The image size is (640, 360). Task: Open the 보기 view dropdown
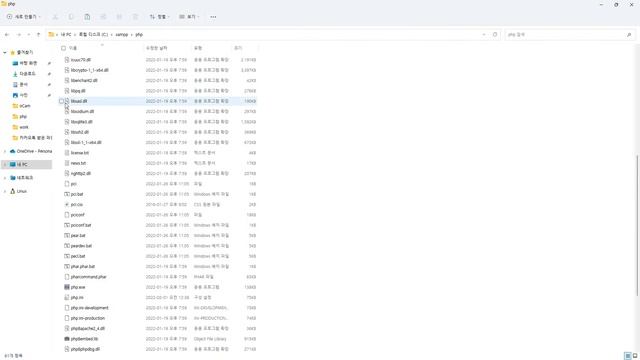(189, 17)
